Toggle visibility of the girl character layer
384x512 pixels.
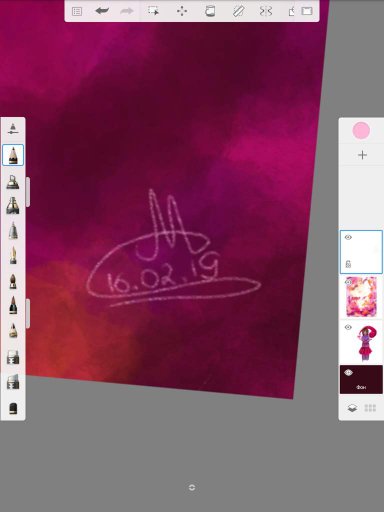348,327
